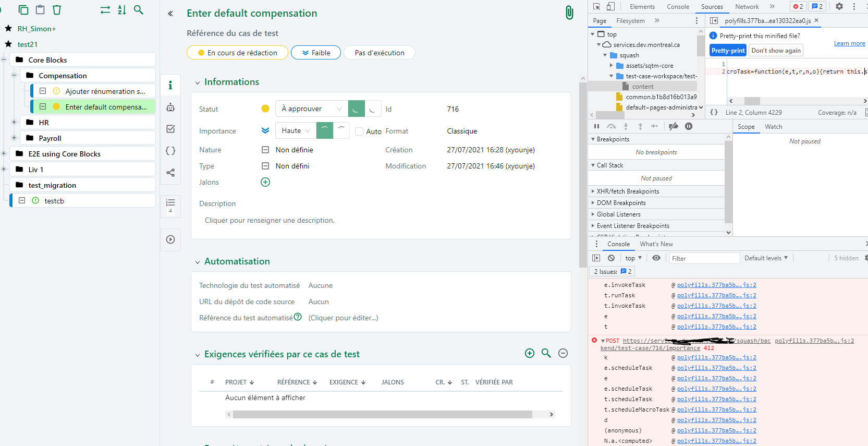Open the search icon in tree toolbar
Screen dimensions: 868x446
click(x=139, y=10)
